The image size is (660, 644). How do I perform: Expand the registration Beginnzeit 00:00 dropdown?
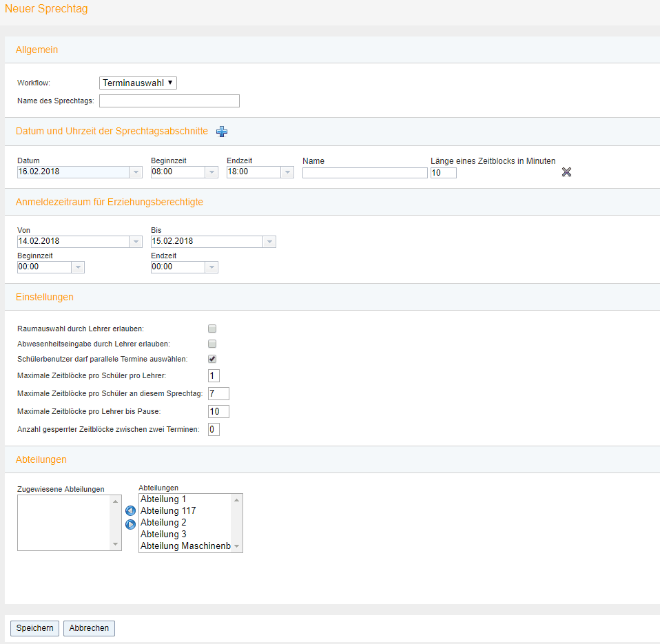78,267
